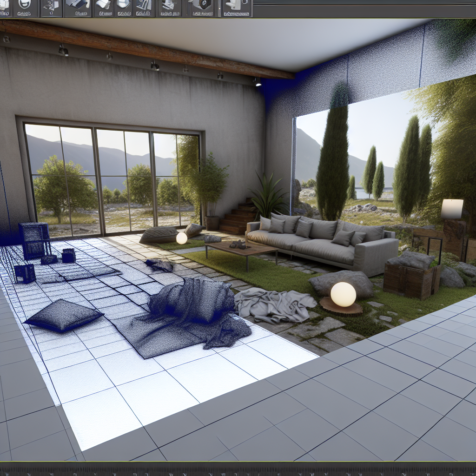Image resolution: width=476 pixels, height=476 pixels.
Task: Select the blue wireframe pillow on the floor
Action: 63,316
